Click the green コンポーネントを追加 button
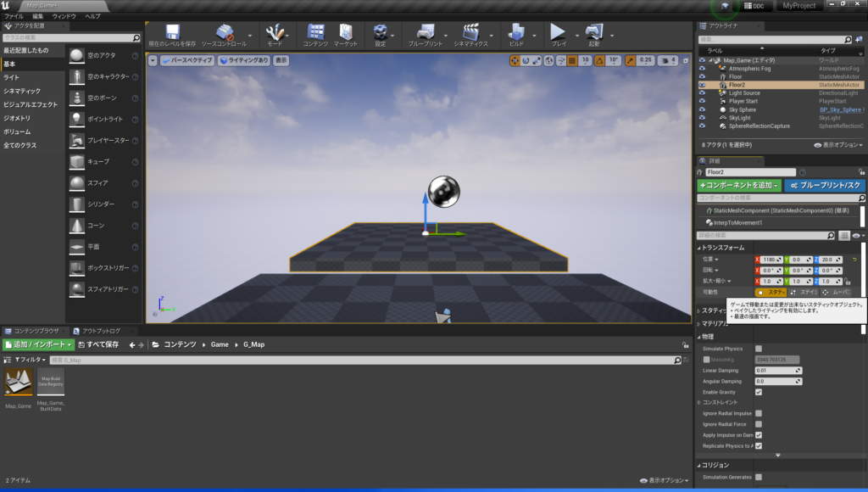This screenshot has width=868, height=492. [738, 185]
